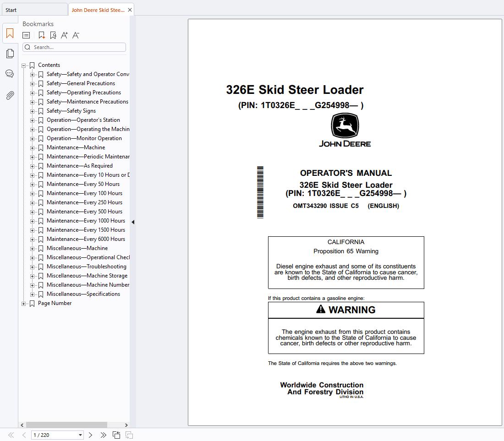Screen dimensions: 504x441
Task: Click the 'OMT343290 ISSUE C5' text
Action: (x=326, y=206)
